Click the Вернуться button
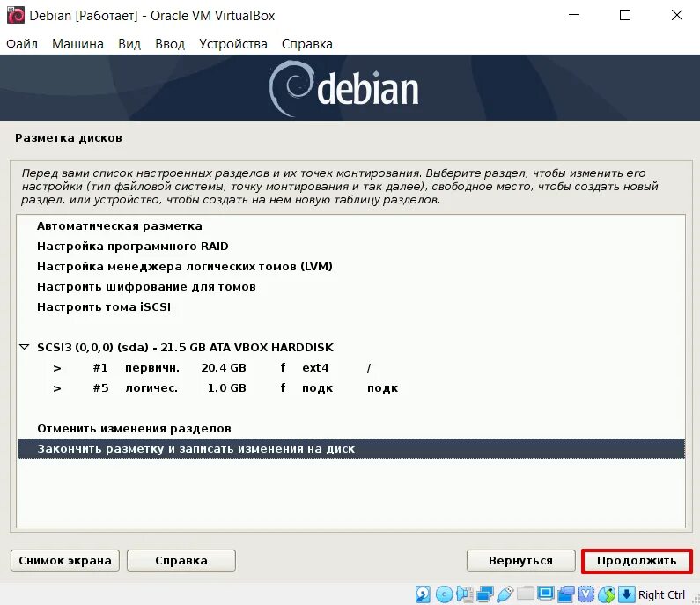 (x=520, y=560)
